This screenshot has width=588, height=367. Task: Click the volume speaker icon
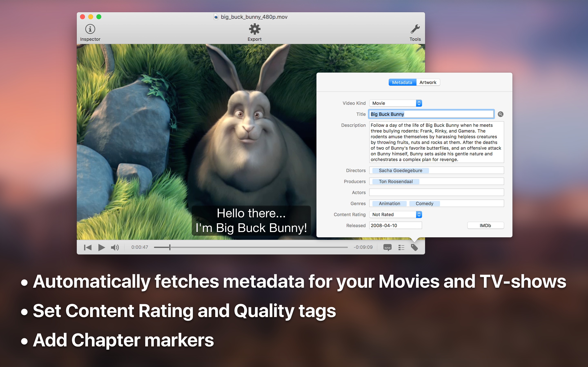115,247
